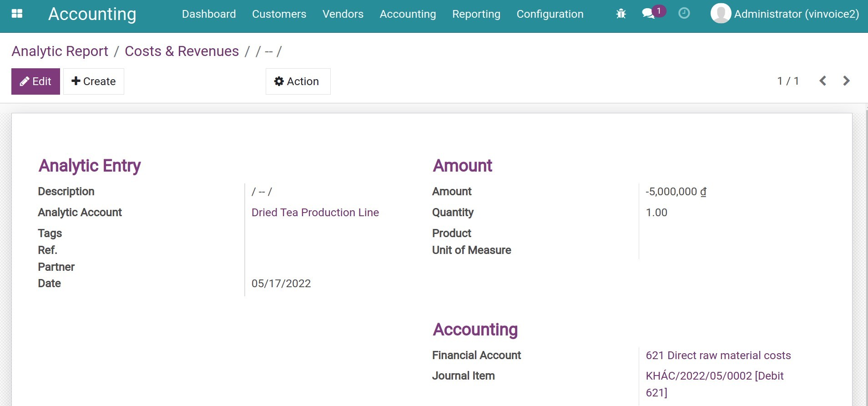This screenshot has width=868, height=406.
Task: Click the Edit button
Action: coord(35,81)
